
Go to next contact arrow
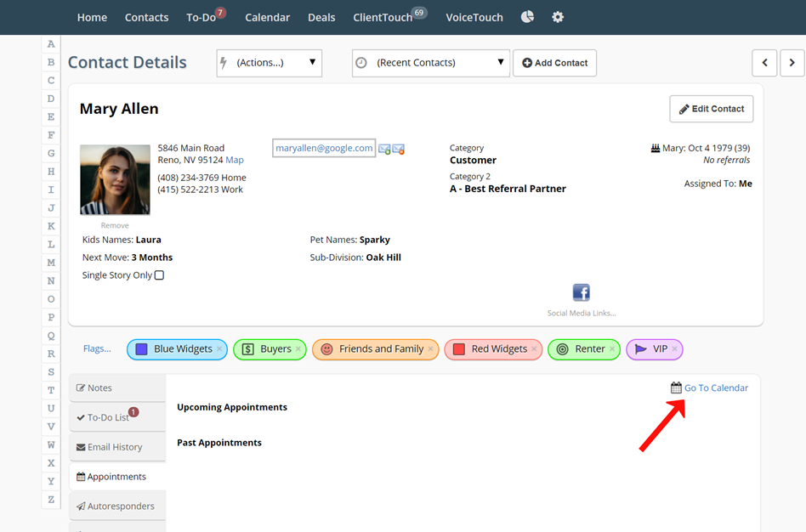point(792,63)
